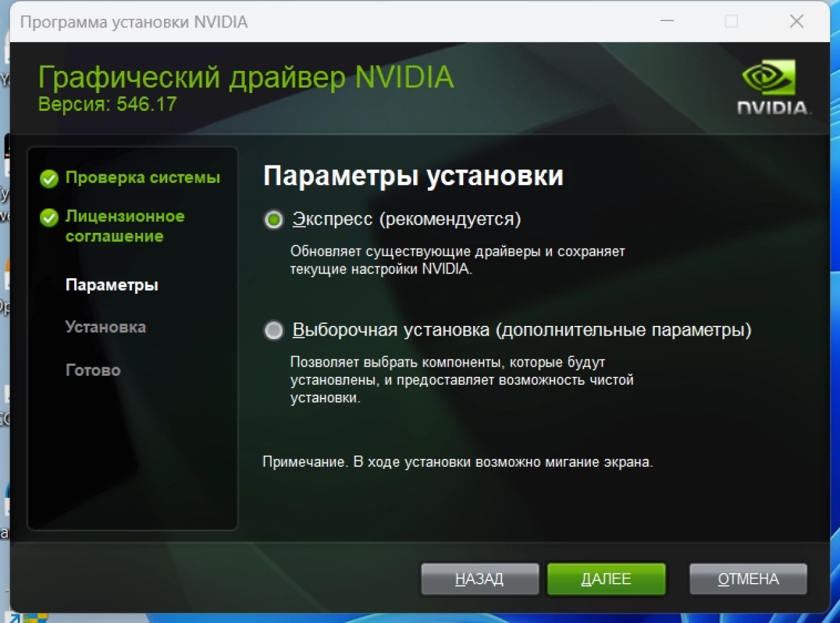
Task: Click the ДАЛЕЕ button
Action: [606, 579]
